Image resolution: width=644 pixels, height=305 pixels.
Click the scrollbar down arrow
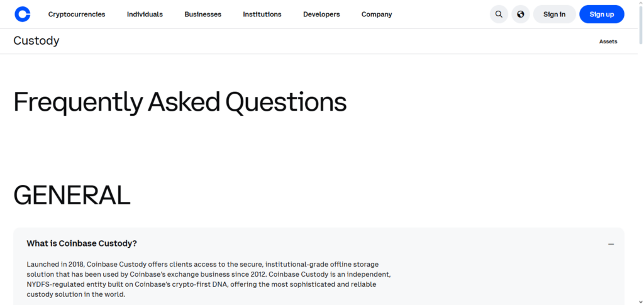click(x=640, y=301)
